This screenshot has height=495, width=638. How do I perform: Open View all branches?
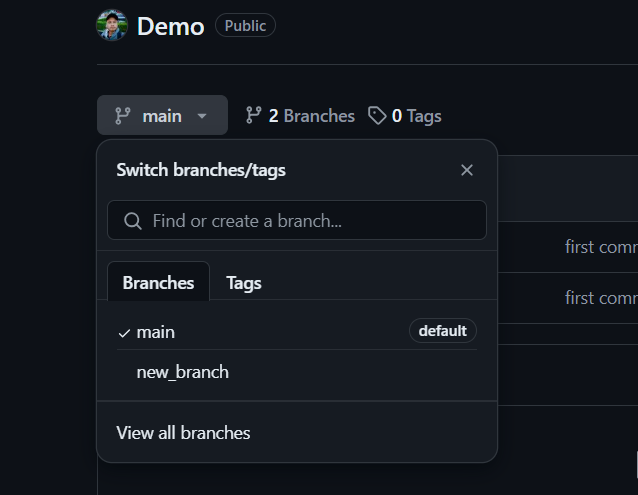tap(183, 433)
